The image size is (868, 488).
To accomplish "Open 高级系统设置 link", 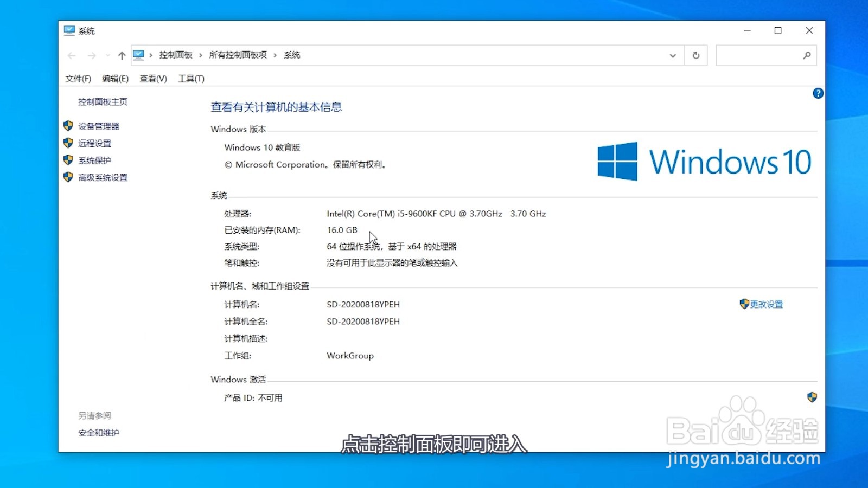I will (103, 177).
